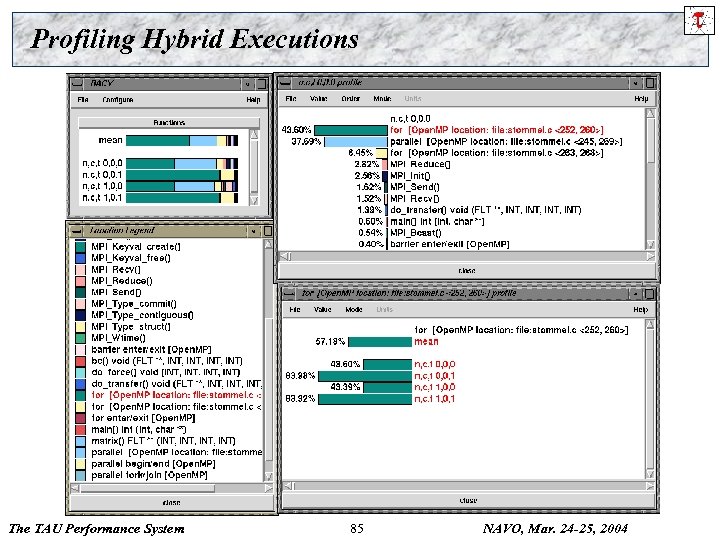Click the MPI_Keyval_create() color swatch
The width and height of the screenshot is (720, 540).
(x=80, y=247)
